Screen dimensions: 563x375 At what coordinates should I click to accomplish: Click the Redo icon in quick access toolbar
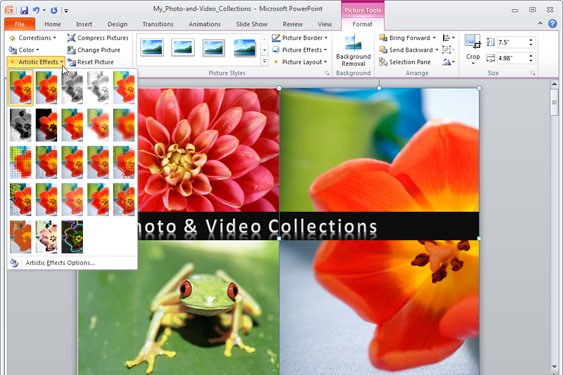(x=54, y=10)
